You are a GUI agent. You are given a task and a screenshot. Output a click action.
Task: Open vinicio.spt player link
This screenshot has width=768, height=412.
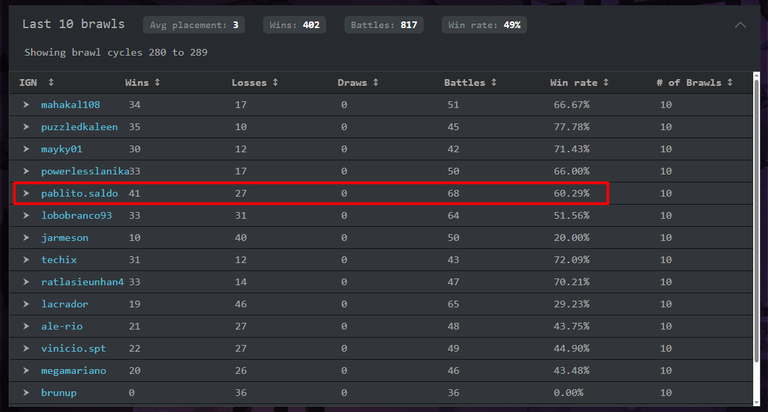tap(73, 348)
